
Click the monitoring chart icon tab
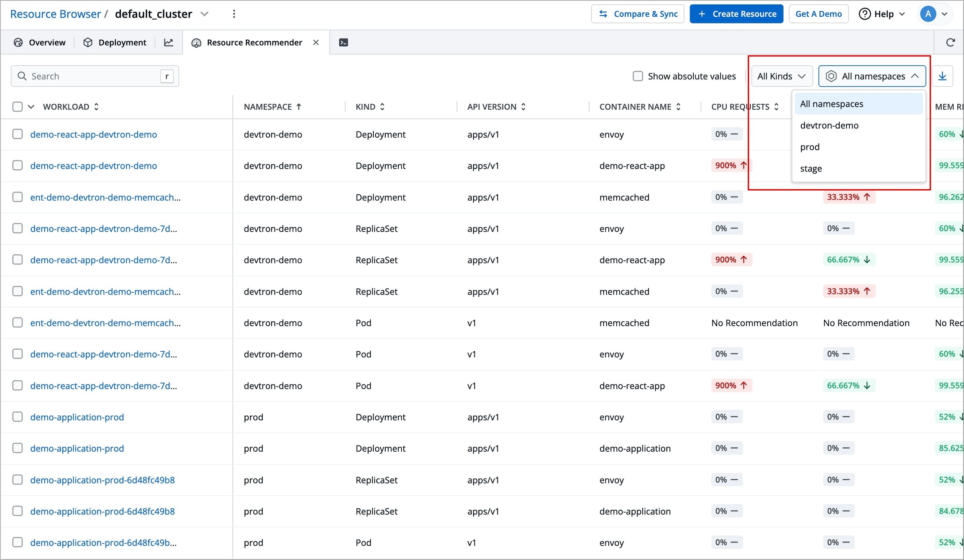point(169,42)
